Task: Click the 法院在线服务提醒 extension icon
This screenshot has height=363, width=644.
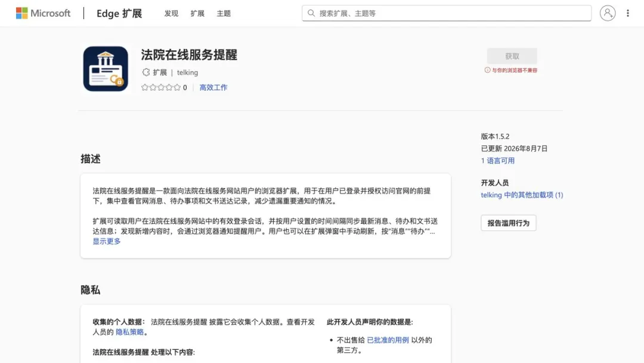Action: coord(106,69)
